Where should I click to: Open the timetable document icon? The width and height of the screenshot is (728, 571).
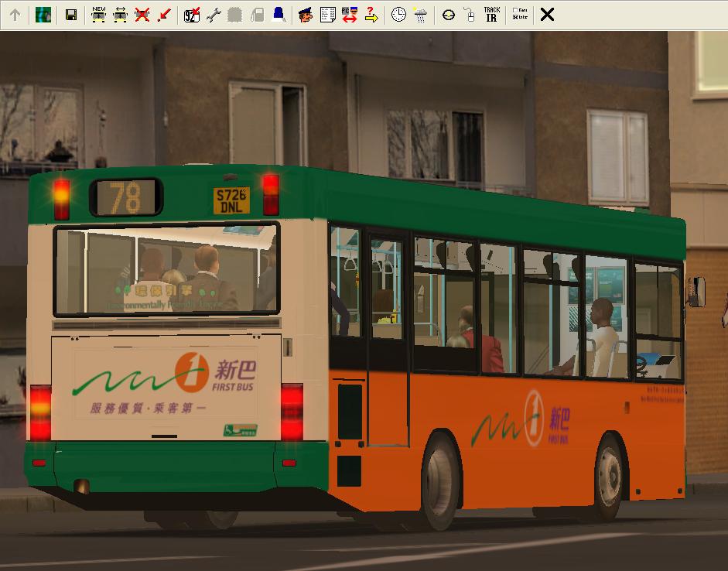tap(328, 15)
